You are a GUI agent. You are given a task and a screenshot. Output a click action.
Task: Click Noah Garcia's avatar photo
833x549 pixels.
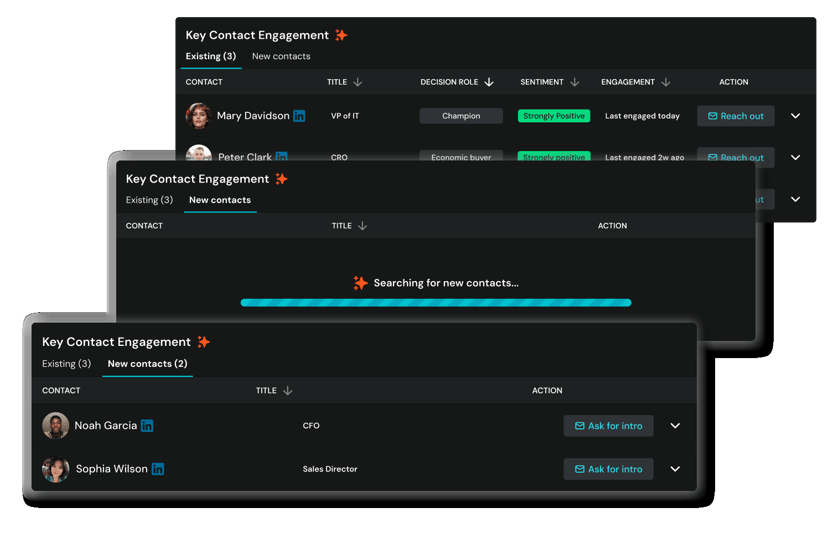[55, 426]
